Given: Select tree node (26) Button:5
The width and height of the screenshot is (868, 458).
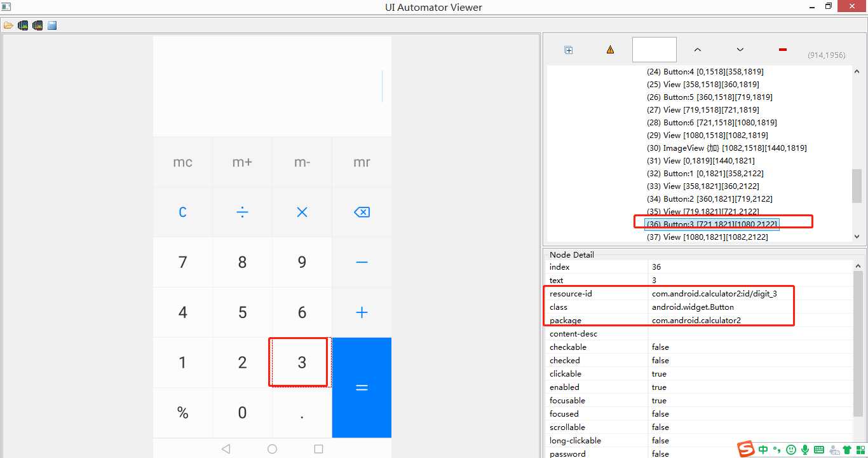Looking at the screenshot, I should [709, 97].
